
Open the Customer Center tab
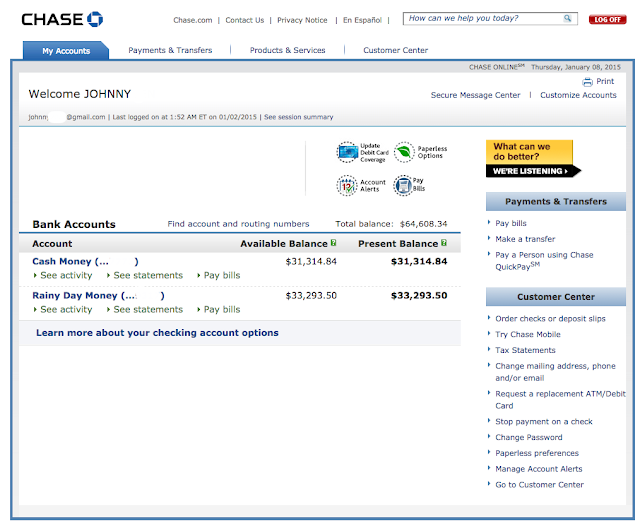(396, 50)
